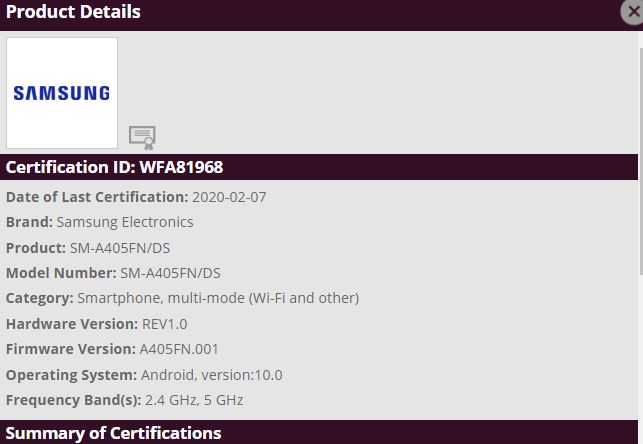Select the Certification ID WFA81968 header
The height and width of the screenshot is (444, 643).
point(114,167)
